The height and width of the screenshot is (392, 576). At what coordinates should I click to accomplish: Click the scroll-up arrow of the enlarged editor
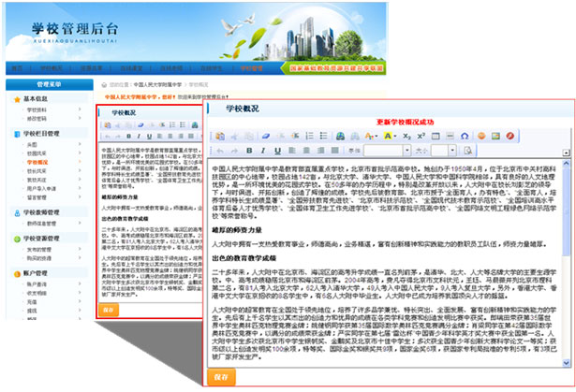(566, 163)
